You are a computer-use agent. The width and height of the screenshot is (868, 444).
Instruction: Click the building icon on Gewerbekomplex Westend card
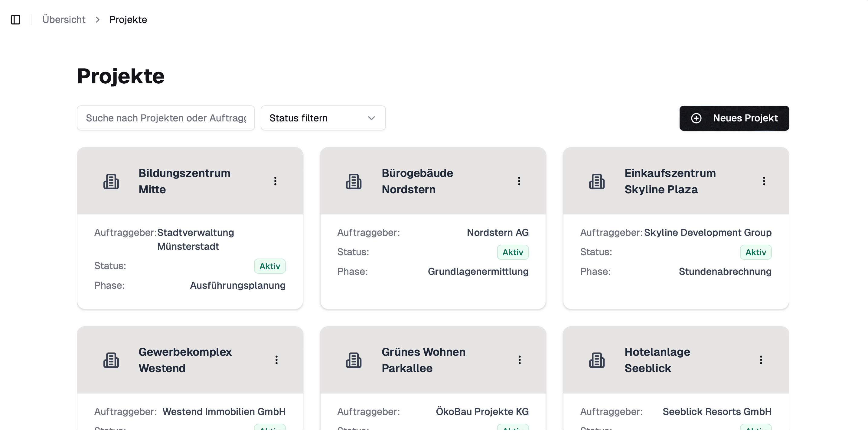click(x=111, y=360)
